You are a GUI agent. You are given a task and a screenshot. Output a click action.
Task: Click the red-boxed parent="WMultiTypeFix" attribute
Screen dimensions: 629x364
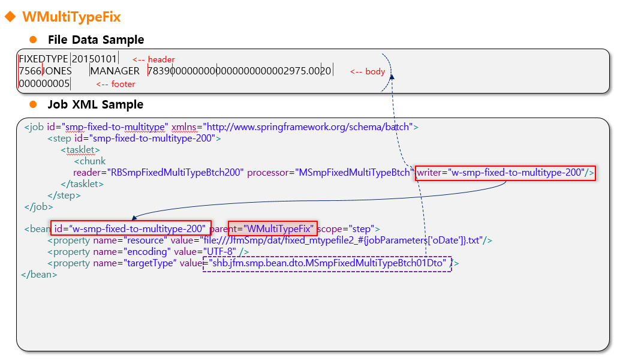click(272, 228)
